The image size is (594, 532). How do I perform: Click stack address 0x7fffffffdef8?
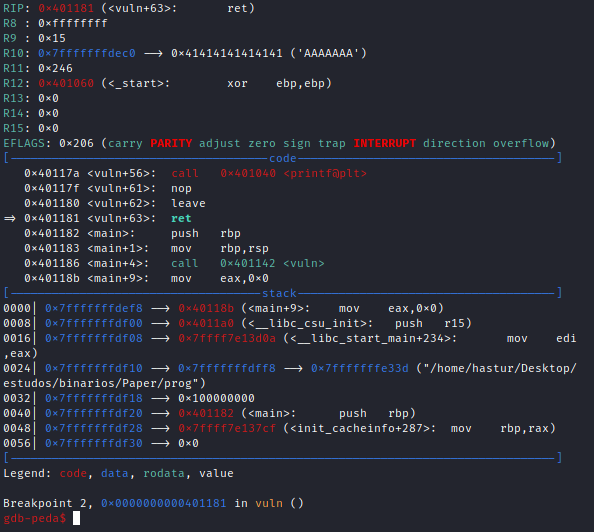pyautogui.click(x=94, y=308)
